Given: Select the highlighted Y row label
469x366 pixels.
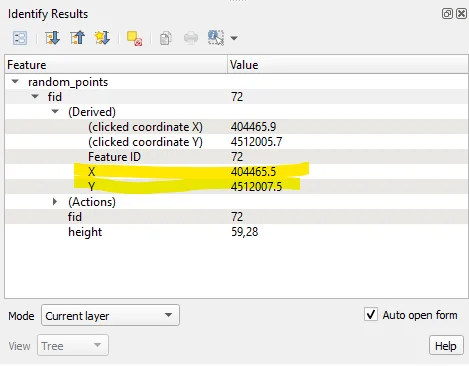Looking at the screenshot, I should click(x=92, y=186).
